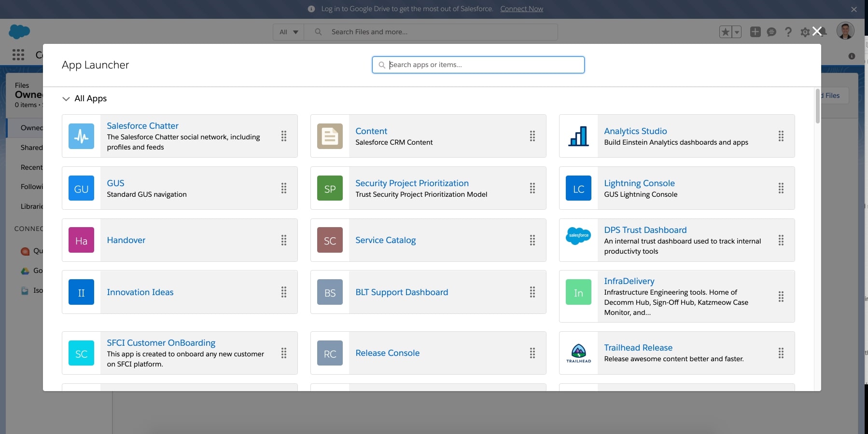Click drag handle on Security Project Prioritization tile

click(532, 188)
